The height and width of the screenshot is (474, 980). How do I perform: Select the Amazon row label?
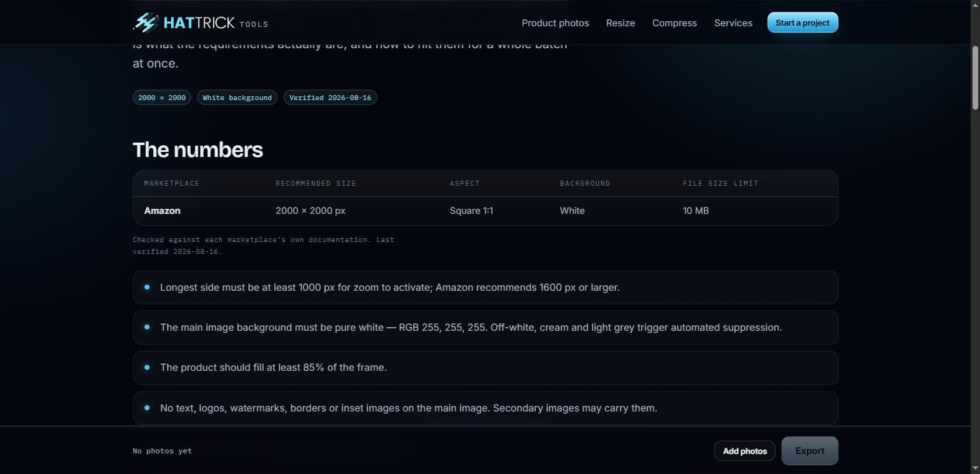pyautogui.click(x=162, y=211)
